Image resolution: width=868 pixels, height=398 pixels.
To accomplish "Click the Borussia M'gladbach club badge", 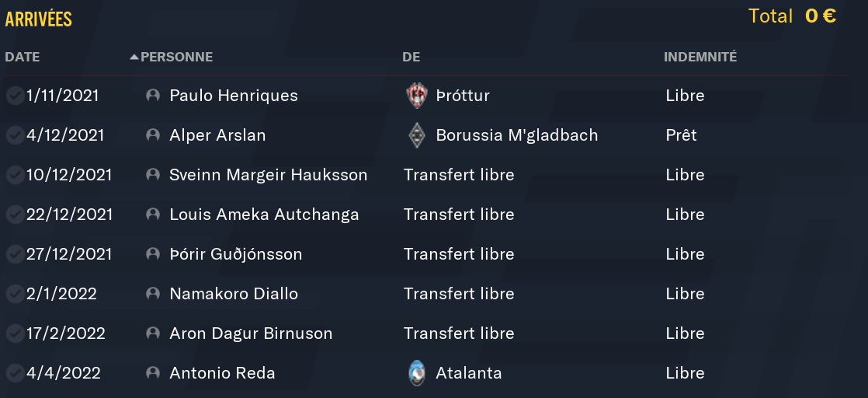I will point(417,135).
